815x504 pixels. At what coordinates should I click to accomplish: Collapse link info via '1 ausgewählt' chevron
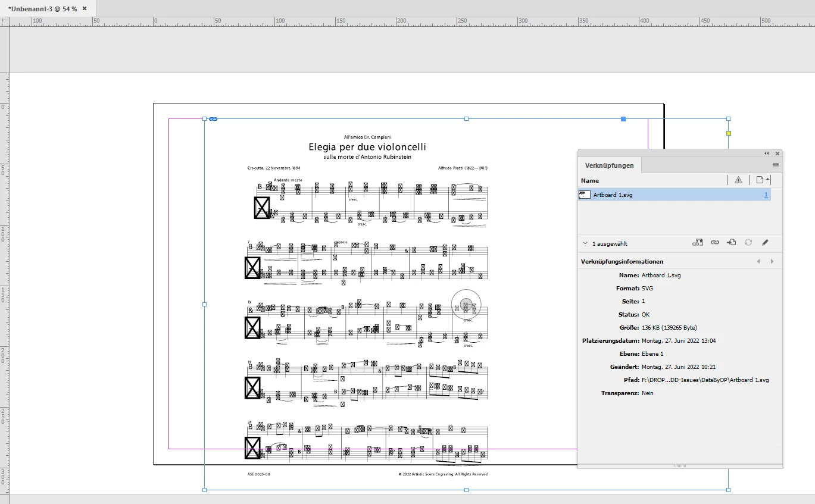point(585,243)
